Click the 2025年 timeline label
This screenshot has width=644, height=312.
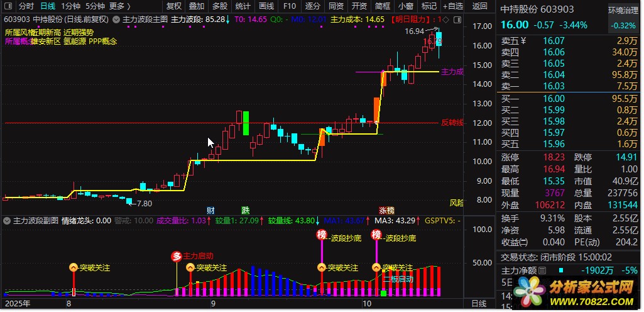pos(17,304)
